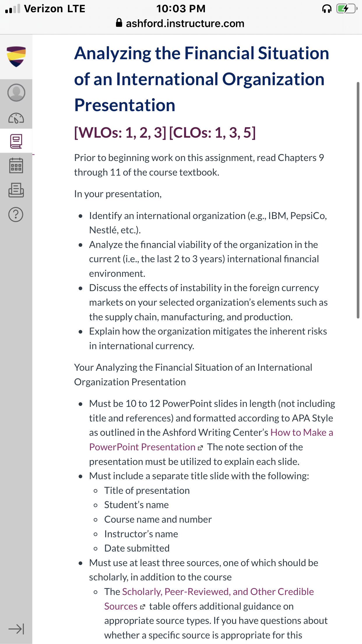Screen dimensions: 362x644
Task: Select the Courses book icon
Action: pos(16,141)
